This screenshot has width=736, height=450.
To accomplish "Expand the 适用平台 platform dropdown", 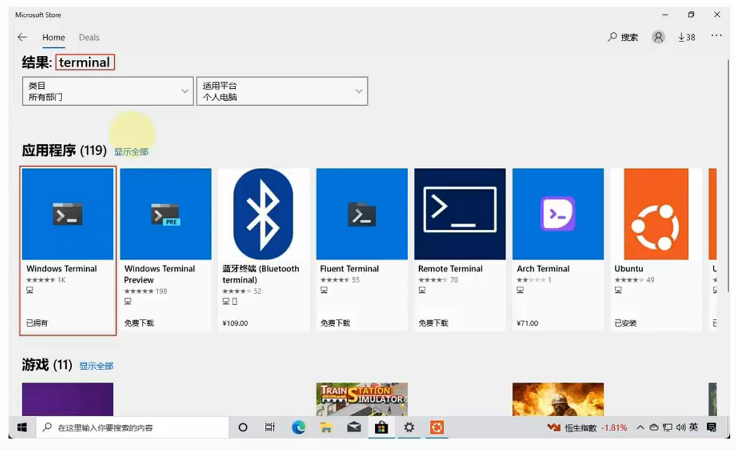I will [x=282, y=91].
